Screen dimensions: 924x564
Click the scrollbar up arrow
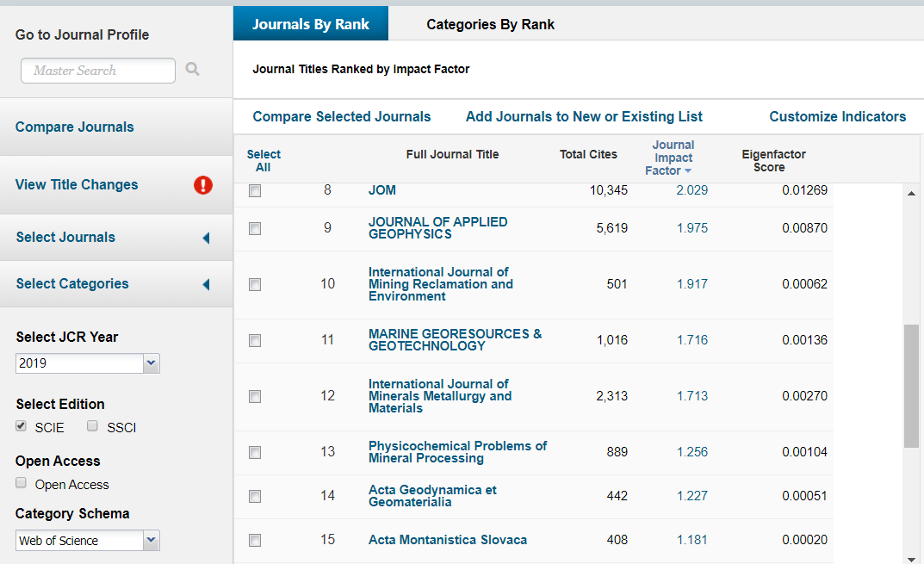[911, 194]
